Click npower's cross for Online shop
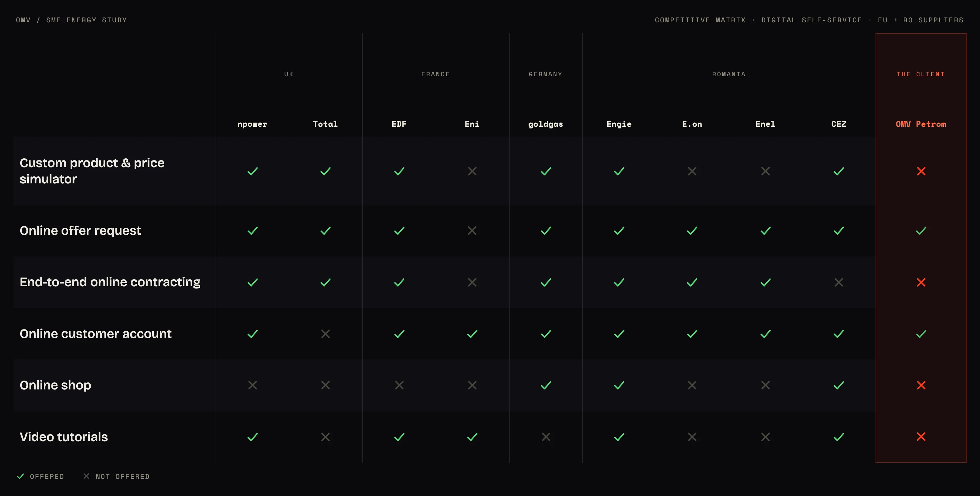The image size is (980, 496). click(253, 385)
